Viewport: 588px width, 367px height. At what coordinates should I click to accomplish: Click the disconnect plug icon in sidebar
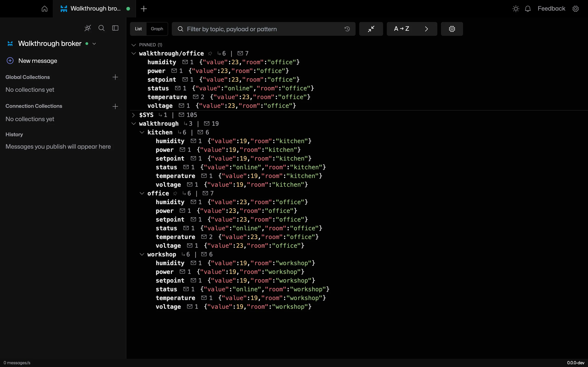(88, 28)
